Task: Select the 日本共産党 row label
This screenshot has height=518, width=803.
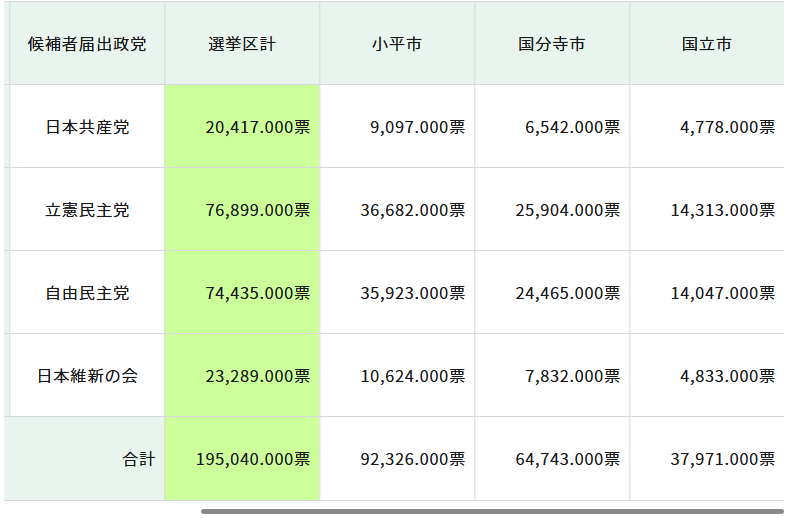Action: (87, 127)
